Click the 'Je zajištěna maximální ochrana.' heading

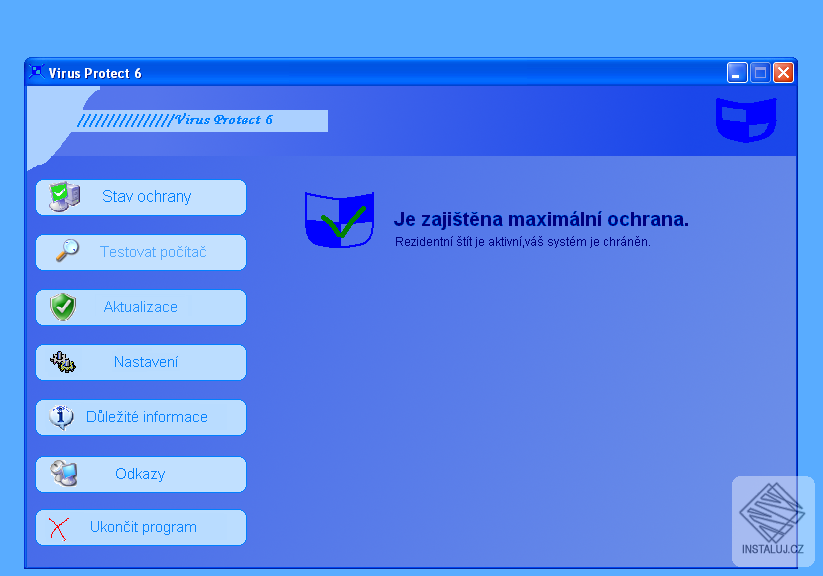541,219
